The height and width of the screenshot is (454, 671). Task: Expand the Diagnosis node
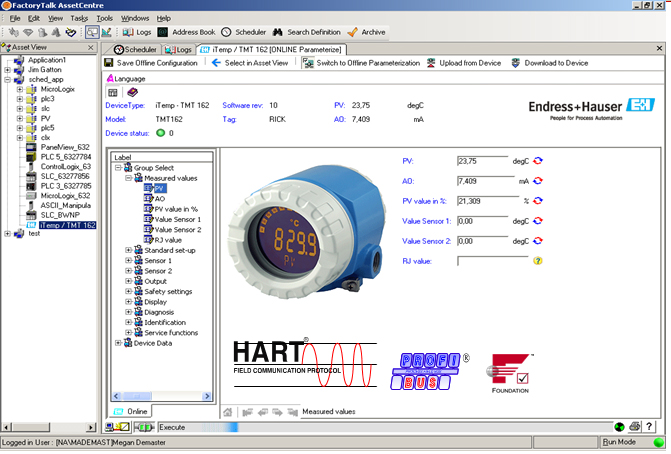click(x=128, y=312)
